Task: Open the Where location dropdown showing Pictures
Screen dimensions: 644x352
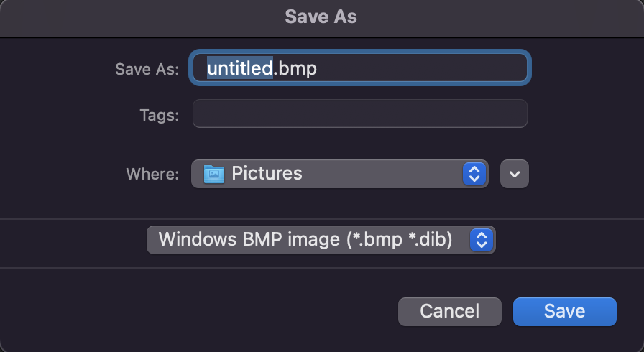Action: point(340,174)
